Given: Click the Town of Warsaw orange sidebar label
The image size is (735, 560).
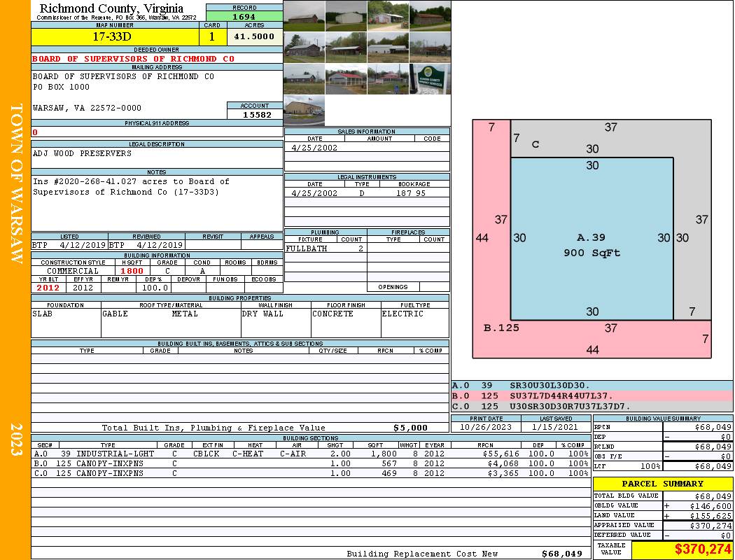Looking at the screenshot, I should 16,183.
